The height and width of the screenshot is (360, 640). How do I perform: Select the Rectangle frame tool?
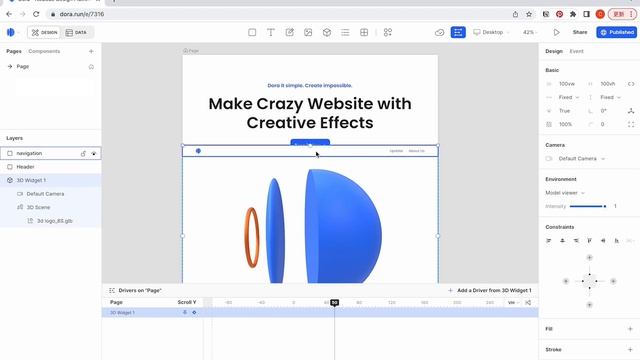252,32
